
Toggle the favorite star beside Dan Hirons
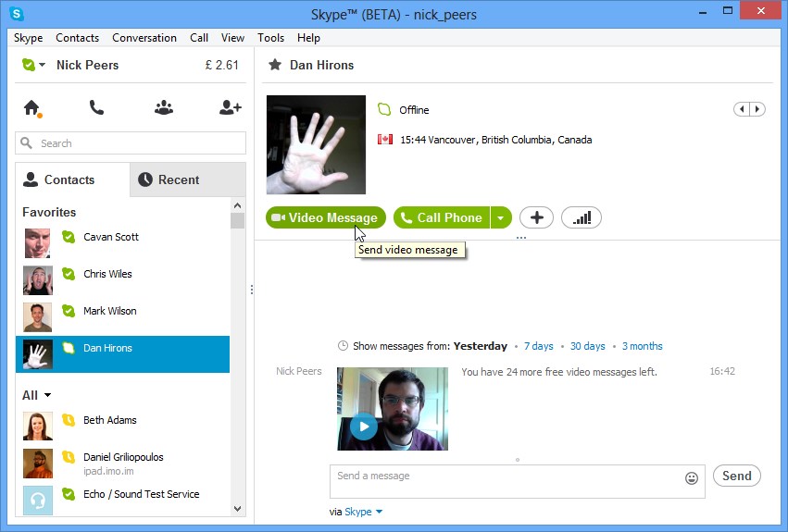point(275,65)
